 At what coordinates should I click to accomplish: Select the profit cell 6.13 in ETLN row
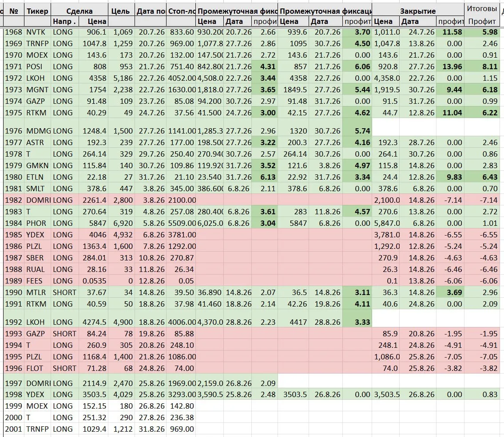point(265,177)
